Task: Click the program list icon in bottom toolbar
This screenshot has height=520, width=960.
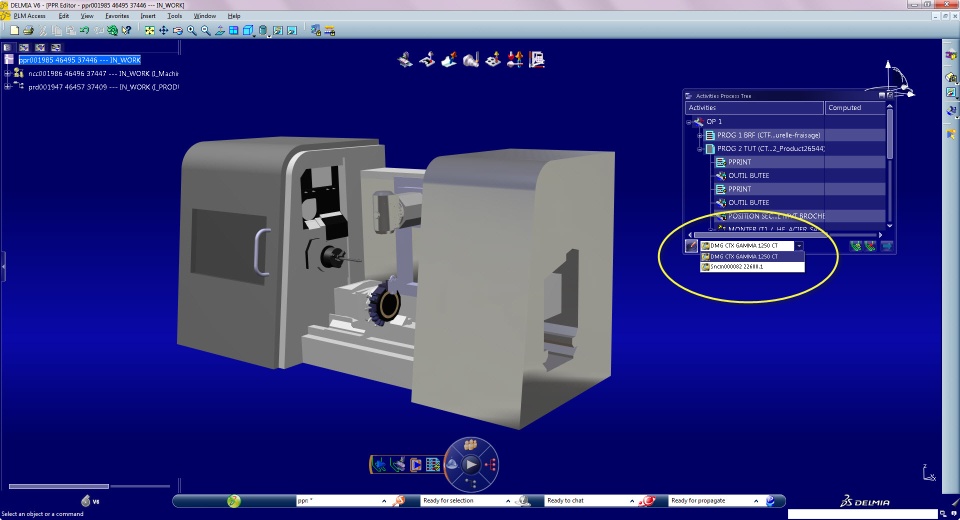Action: (433, 465)
